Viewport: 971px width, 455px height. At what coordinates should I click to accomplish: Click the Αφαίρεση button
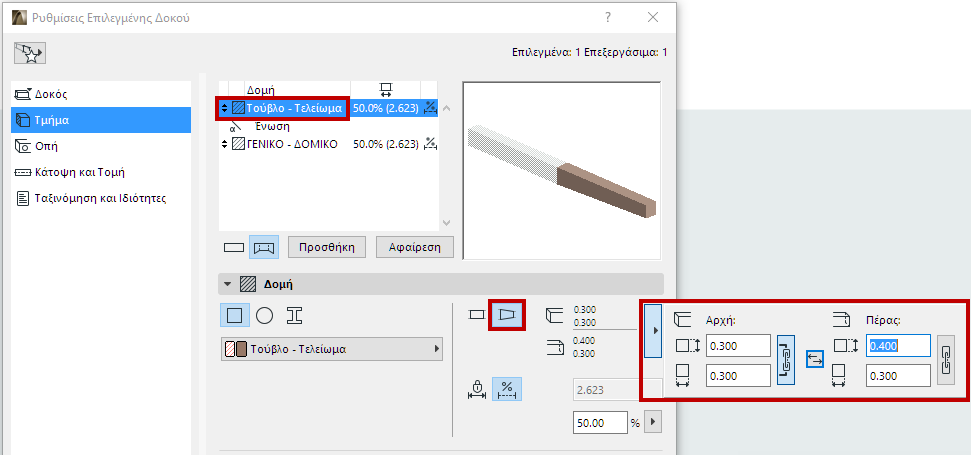(x=415, y=247)
